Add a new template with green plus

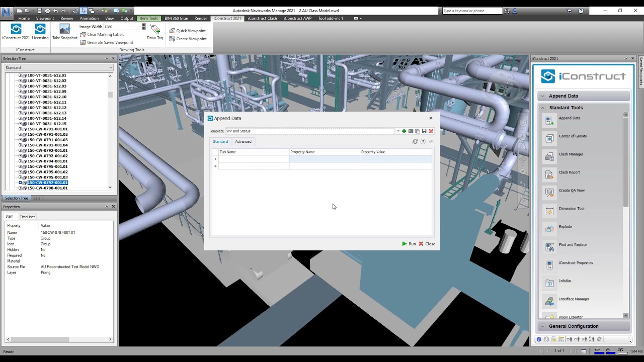pyautogui.click(x=404, y=131)
